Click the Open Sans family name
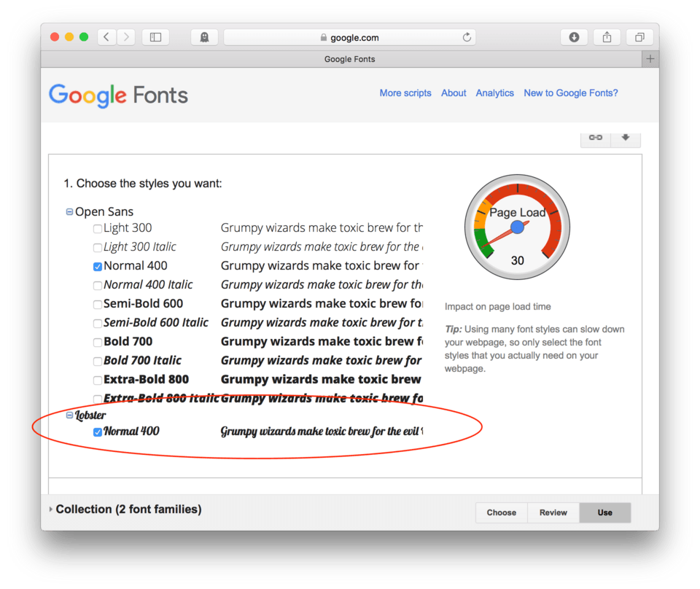 coord(104,211)
